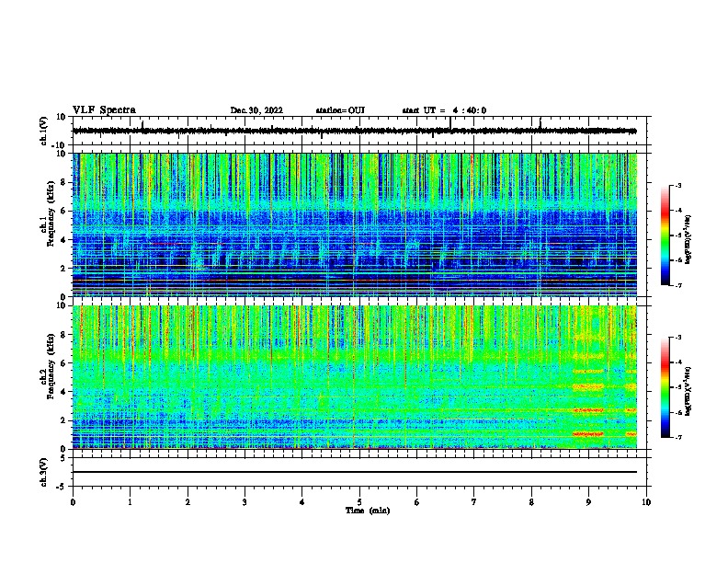Click the "2" kHz tick of ch.2 spectrogram
The height and width of the screenshot is (563, 728).
(x=63, y=420)
